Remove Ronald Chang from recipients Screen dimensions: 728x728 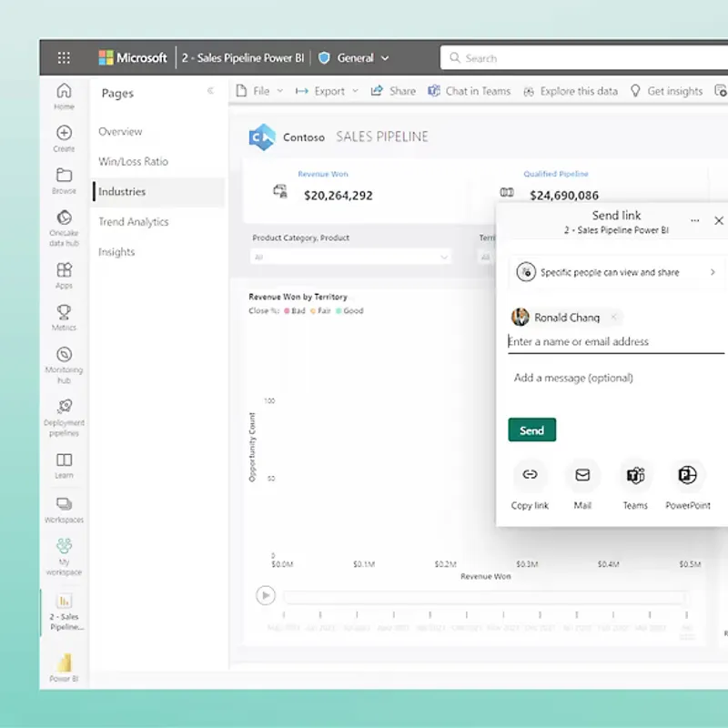(613, 317)
